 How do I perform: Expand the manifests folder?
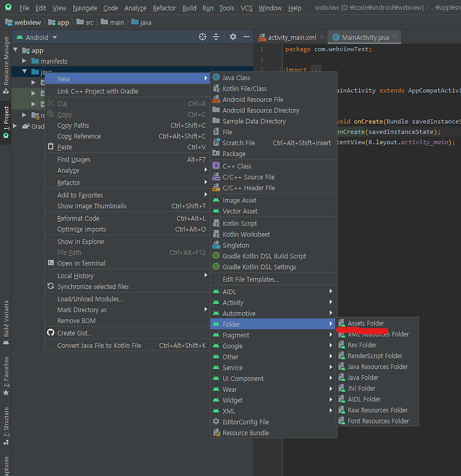click(x=24, y=61)
